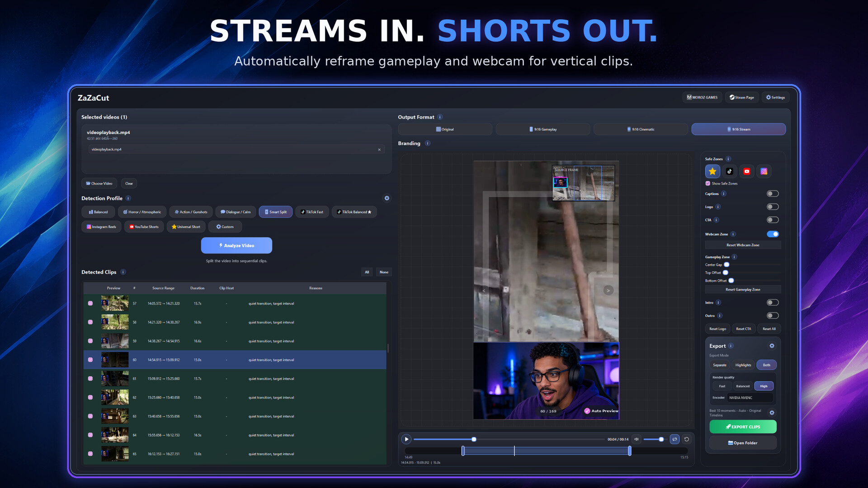Screen dimensions: 868x488
Task: Adjust the Center Gap slider
Action: (x=752, y=265)
